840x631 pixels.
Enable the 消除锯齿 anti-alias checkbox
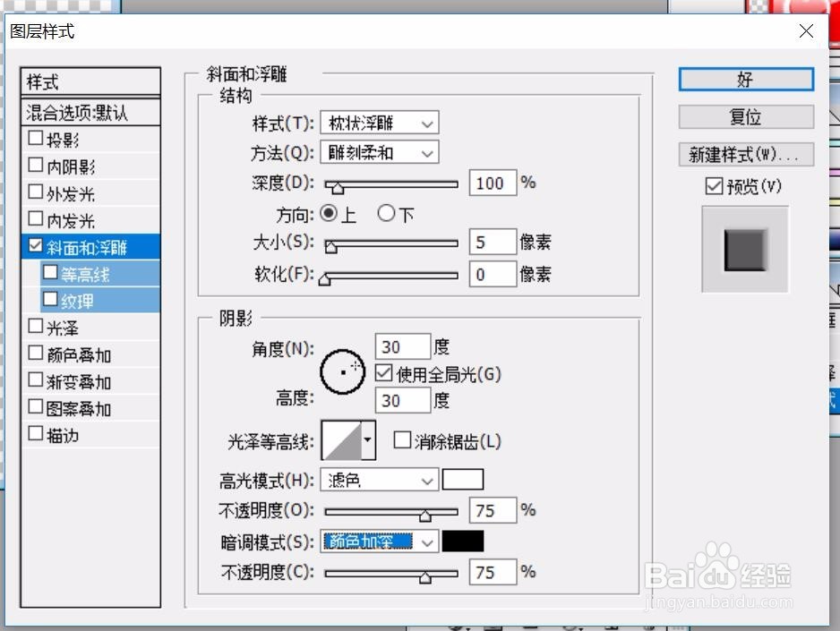[402, 440]
